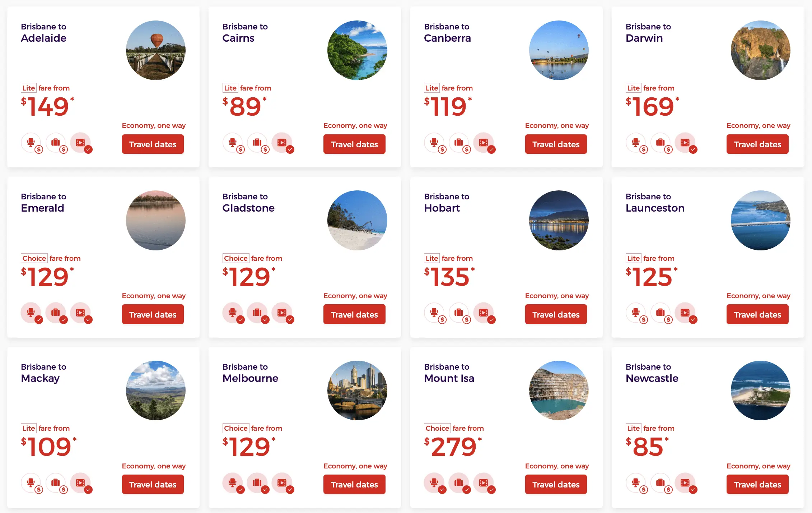Click the seat icon on Melbourne card
812x513 pixels.
tap(233, 483)
